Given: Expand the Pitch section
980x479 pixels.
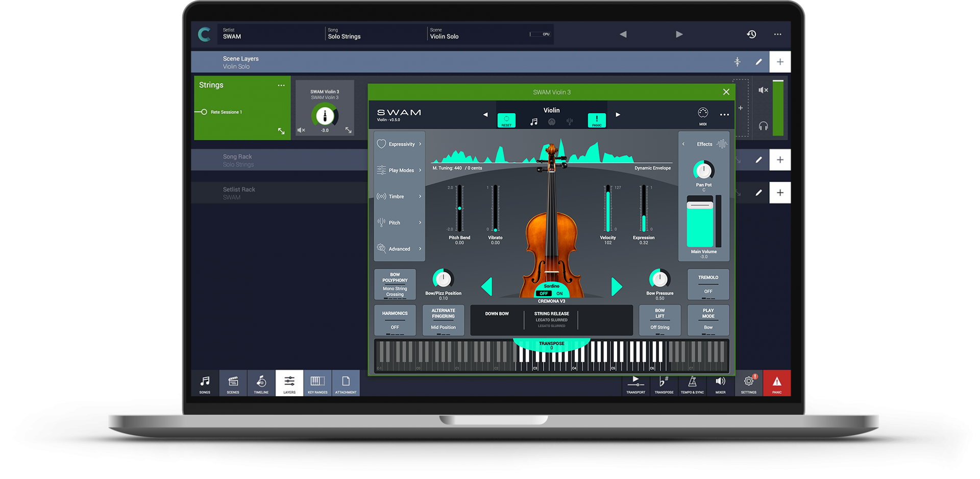Looking at the screenshot, I should coord(399,223).
